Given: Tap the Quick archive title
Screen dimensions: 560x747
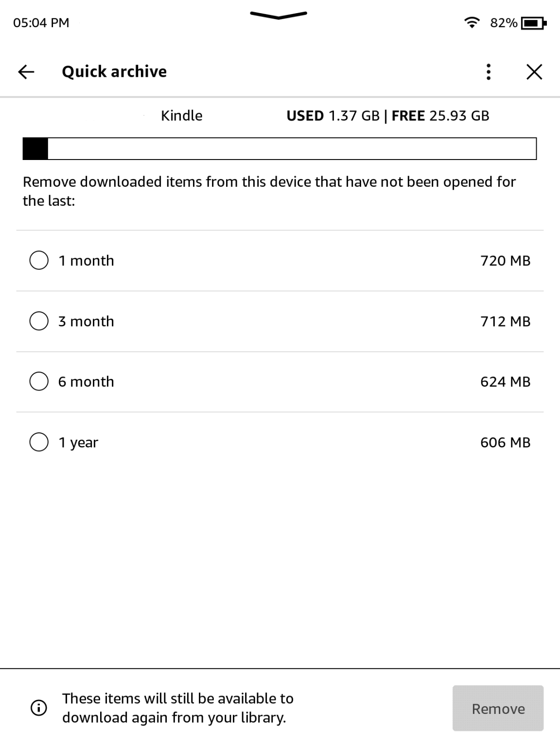Looking at the screenshot, I should 114,71.
